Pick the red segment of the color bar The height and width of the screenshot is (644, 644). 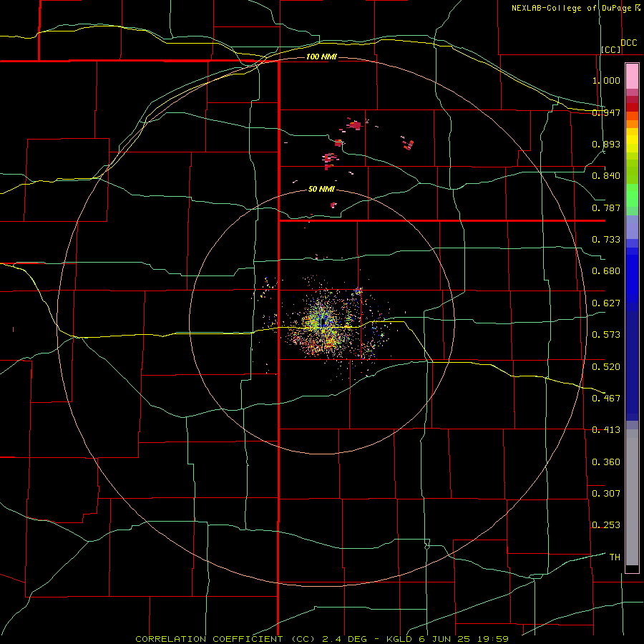[x=632, y=107]
